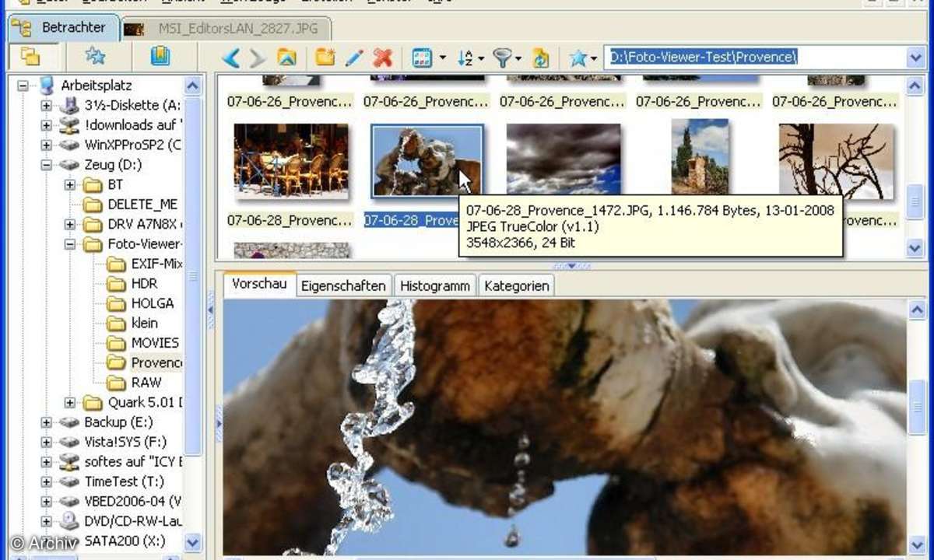Expand the !downloads network drive node
This screenshot has height=560, width=934.
pos(47,125)
